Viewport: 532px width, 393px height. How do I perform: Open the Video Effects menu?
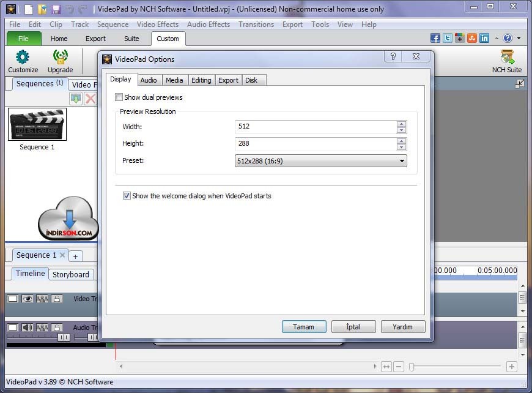pos(158,24)
